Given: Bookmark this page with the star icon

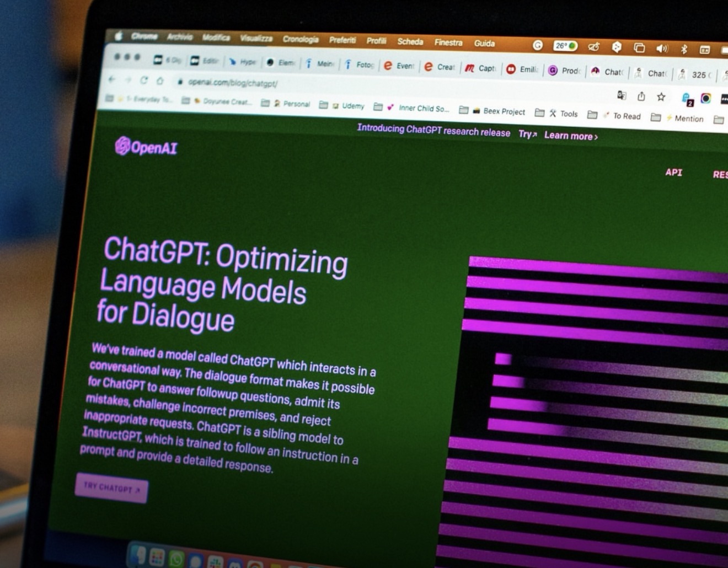Looking at the screenshot, I should coord(661,97).
